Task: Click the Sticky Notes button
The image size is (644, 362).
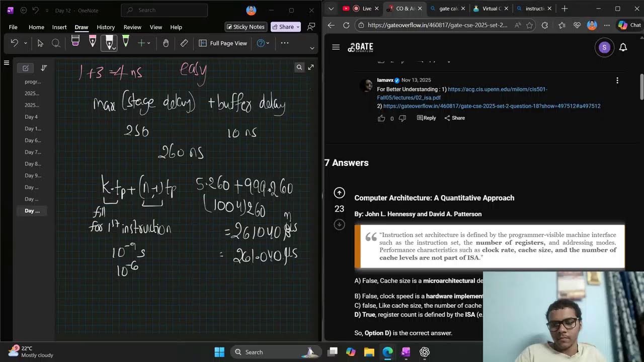Action: point(246,27)
